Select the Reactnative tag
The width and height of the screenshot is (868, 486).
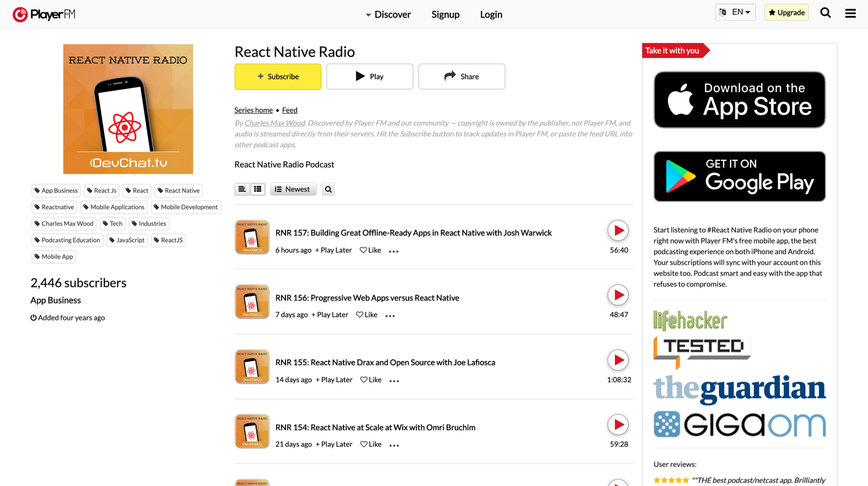tap(54, 207)
